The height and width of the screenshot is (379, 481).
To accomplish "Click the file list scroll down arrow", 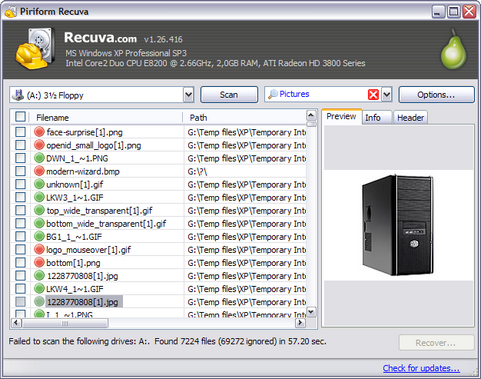I will pos(311,312).
